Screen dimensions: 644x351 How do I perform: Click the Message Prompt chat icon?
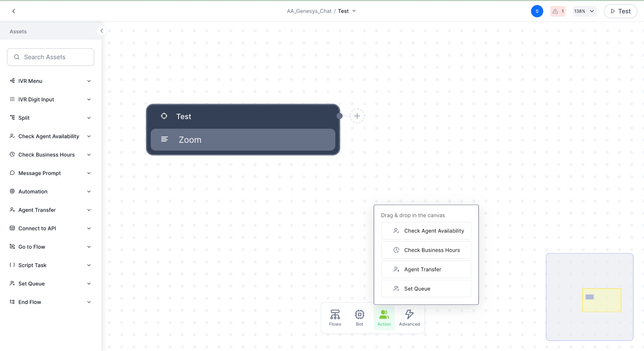pyautogui.click(x=12, y=173)
